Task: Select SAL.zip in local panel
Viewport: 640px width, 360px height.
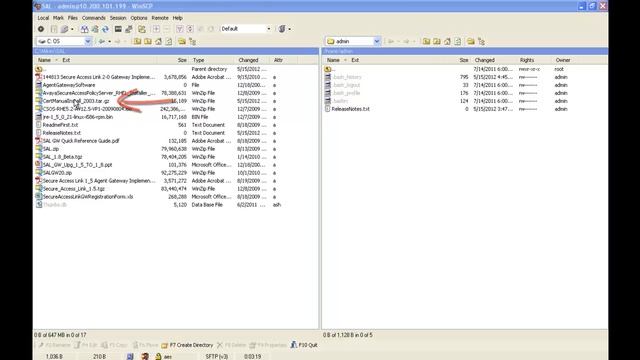Action: click(51, 149)
